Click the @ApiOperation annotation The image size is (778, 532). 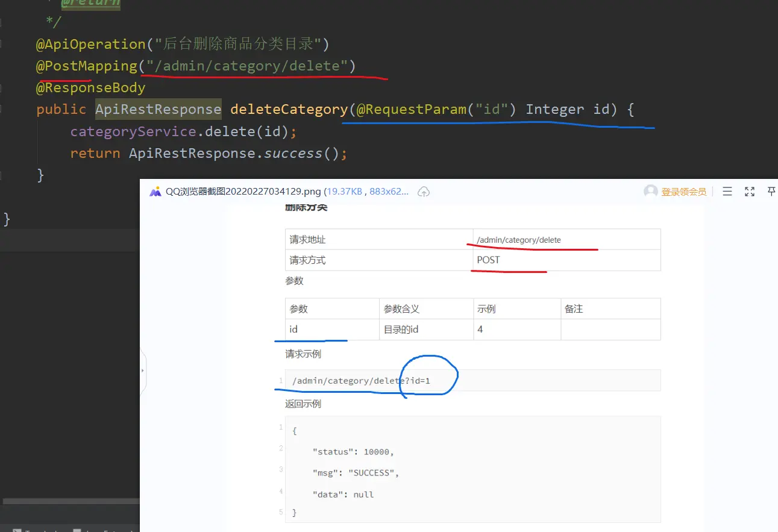pos(90,45)
